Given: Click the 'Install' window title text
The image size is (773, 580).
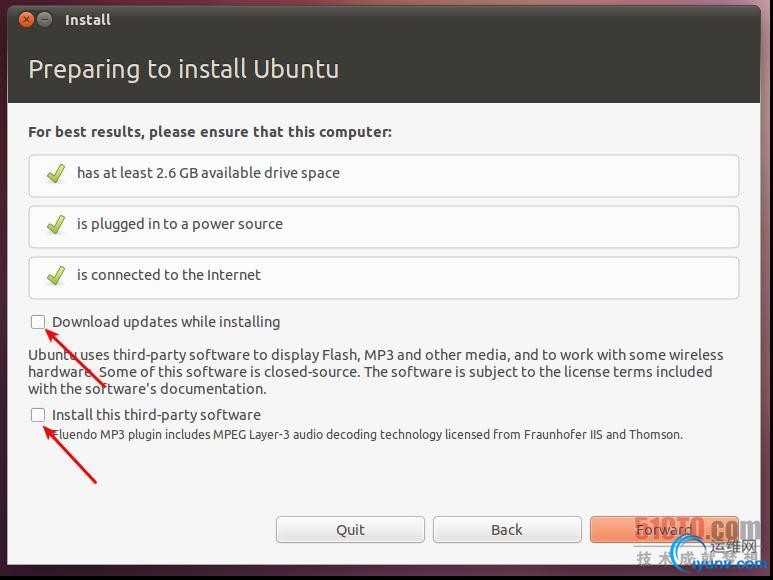Looking at the screenshot, I should (88, 20).
